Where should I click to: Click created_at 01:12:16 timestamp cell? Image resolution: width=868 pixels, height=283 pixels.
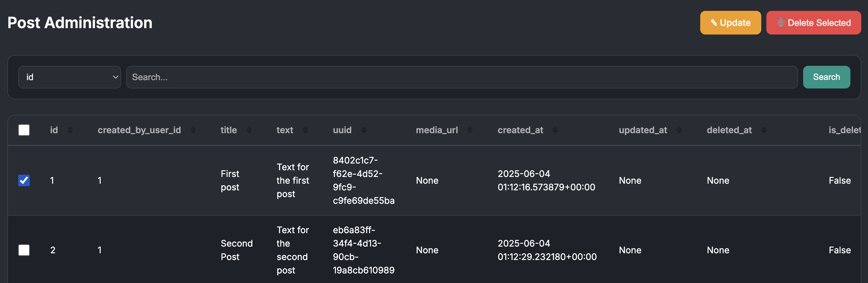(x=546, y=180)
